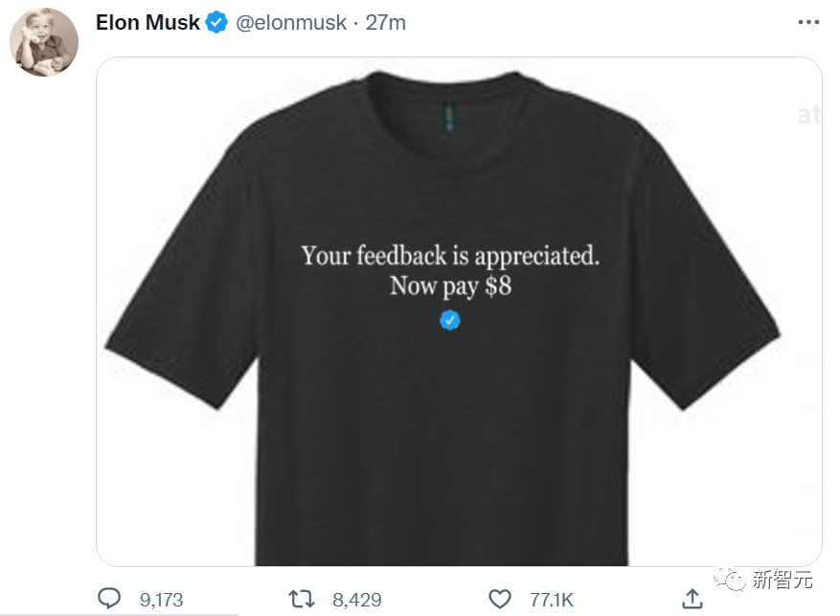Like the tweet with the heart icon
This screenshot has width=840, height=616.
(x=500, y=599)
